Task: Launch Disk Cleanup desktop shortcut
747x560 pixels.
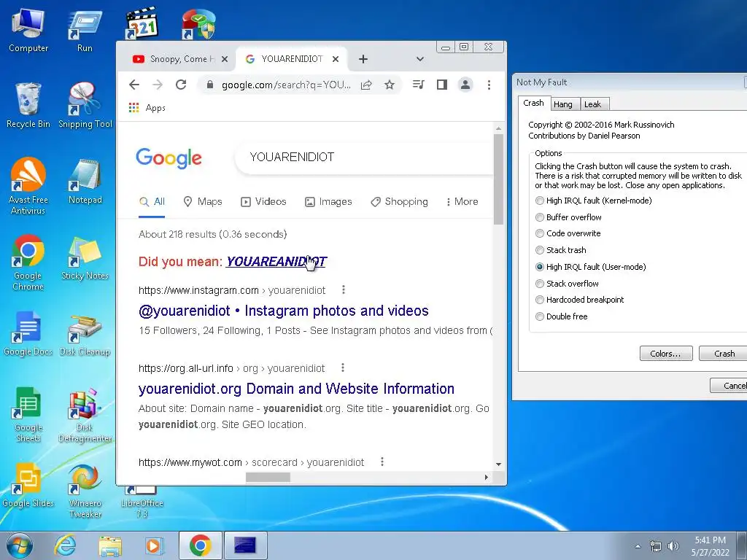Action: [85, 333]
